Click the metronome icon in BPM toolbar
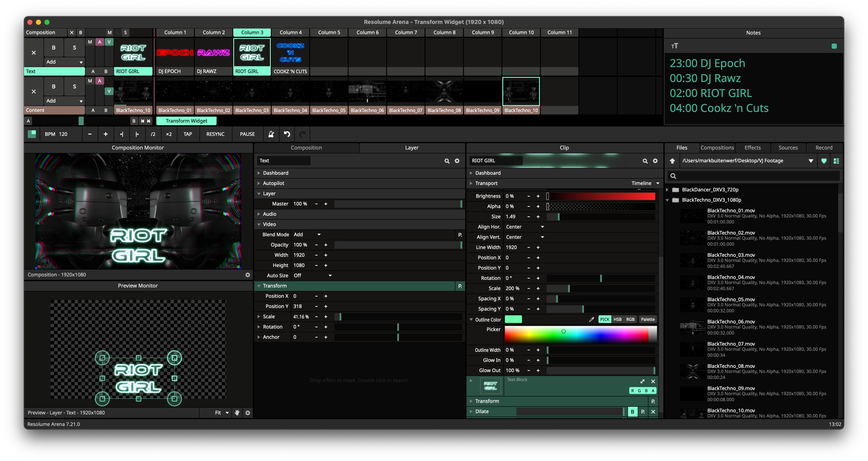This screenshot has width=868, height=461. 271,134
